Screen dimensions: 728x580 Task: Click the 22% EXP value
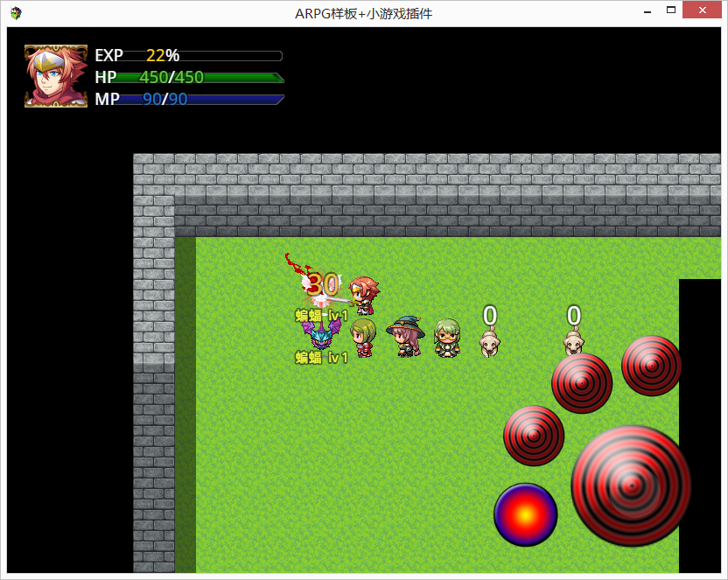coord(163,56)
